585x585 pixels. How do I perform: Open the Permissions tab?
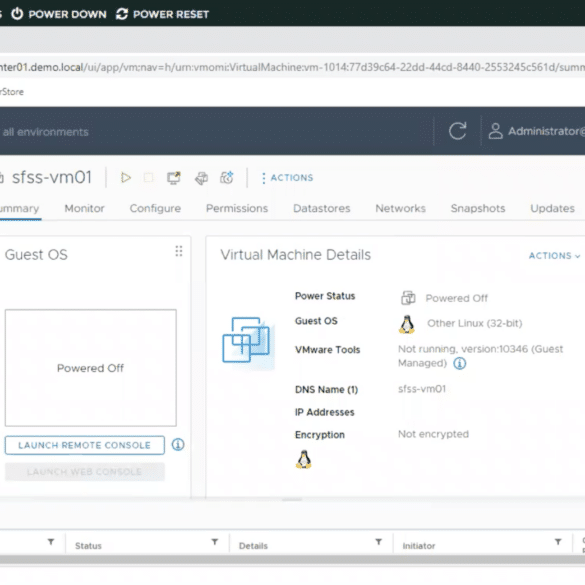point(237,208)
